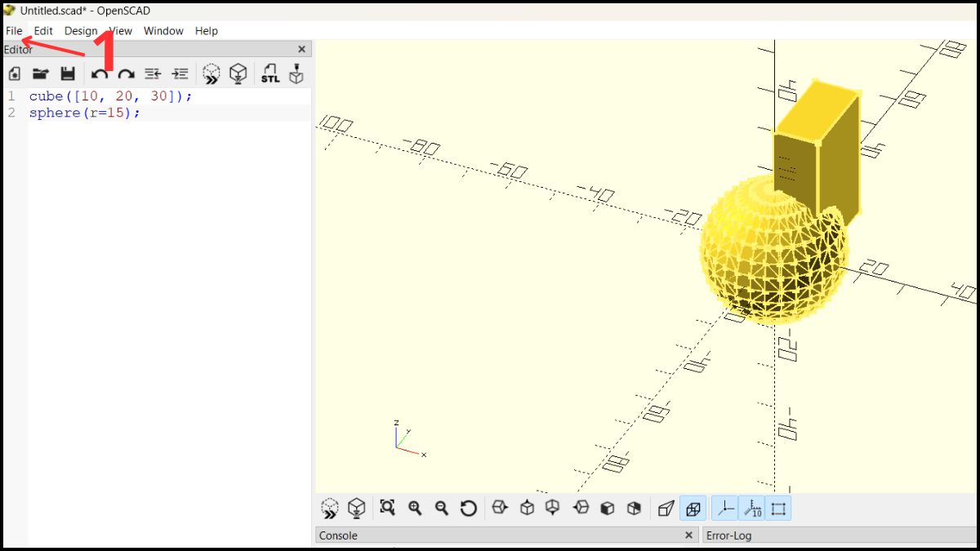Click the Editor panel title
The width and height of the screenshot is (980, 551).
tap(19, 50)
